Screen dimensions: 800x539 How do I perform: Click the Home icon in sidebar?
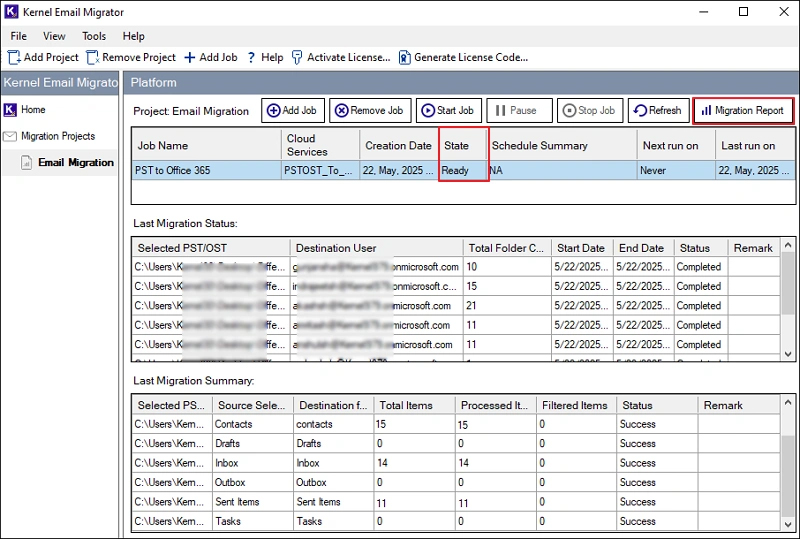click(10, 110)
